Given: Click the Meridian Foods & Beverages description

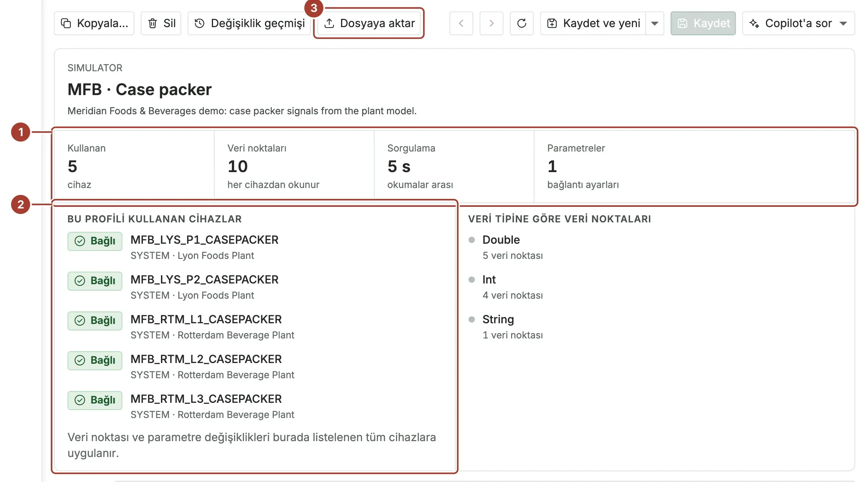Looking at the screenshot, I should (x=242, y=111).
